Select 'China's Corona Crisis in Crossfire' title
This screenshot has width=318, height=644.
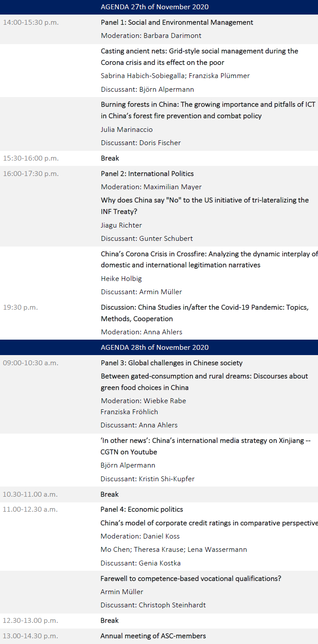pyautogui.click(x=209, y=259)
